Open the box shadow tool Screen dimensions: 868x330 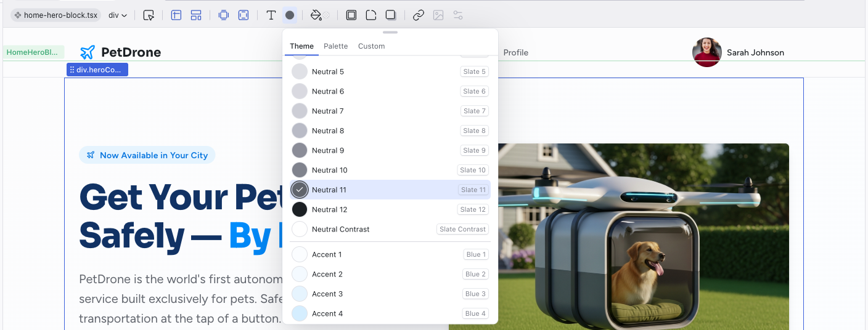coord(391,15)
